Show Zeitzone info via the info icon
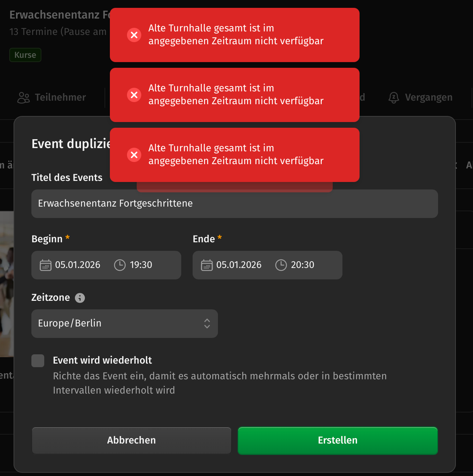This screenshot has height=476, width=473. (x=80, y=298)
